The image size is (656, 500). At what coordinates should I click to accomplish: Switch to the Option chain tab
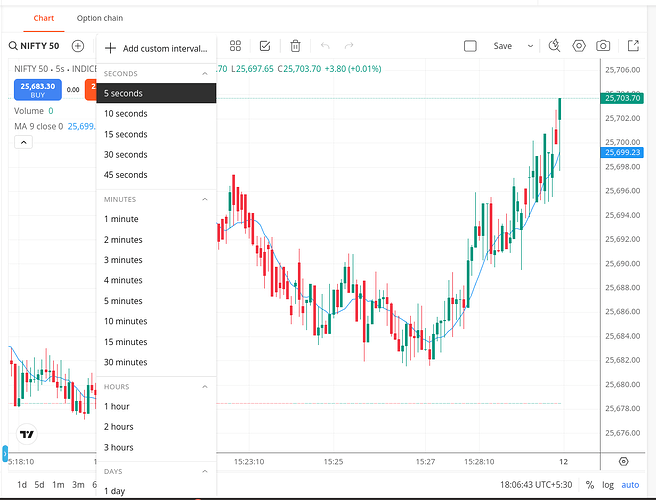click(x=99, y=18)
